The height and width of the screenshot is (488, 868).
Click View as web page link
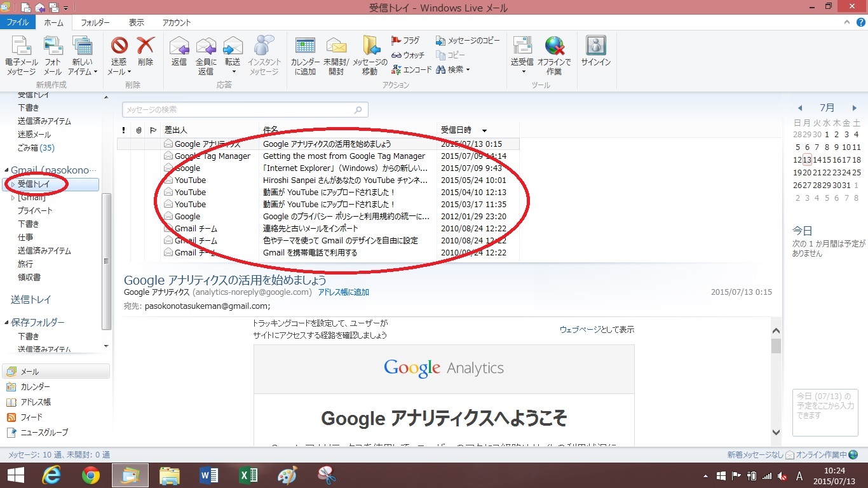(597, 329)
